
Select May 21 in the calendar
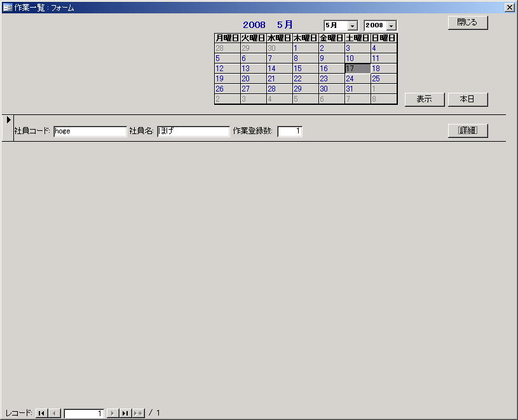pos(280,79)
